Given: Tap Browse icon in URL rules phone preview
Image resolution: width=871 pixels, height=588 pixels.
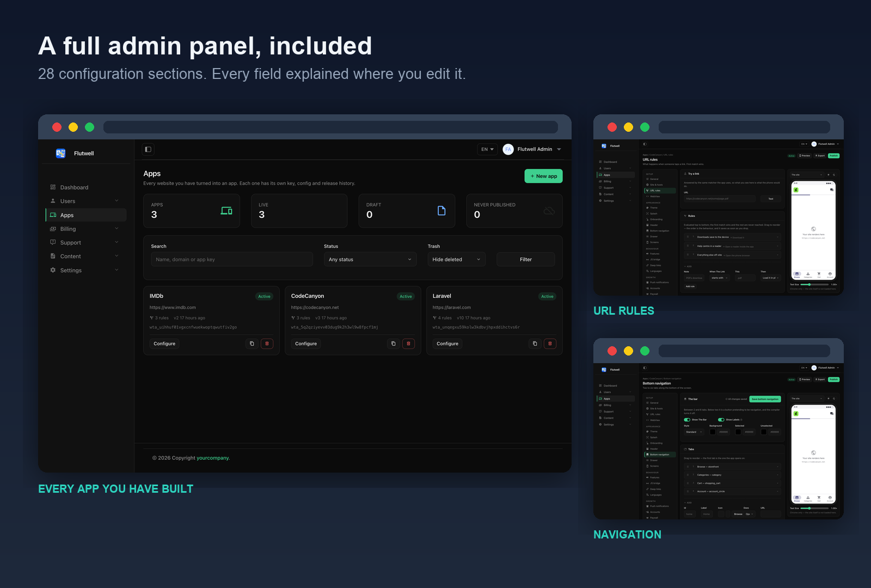Looking at the screenshot, I should point(797,274).
